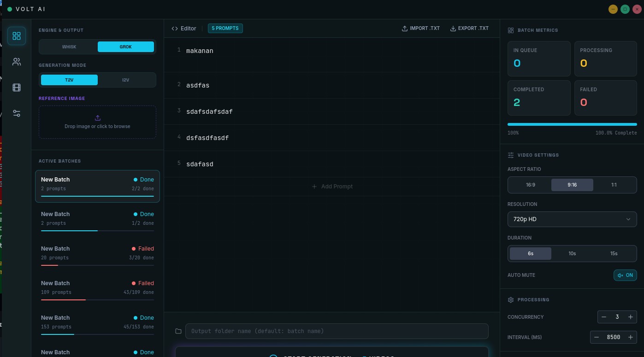Select the batch with 153 prompts
Screen dimensions: 644x357
(97, 324)
